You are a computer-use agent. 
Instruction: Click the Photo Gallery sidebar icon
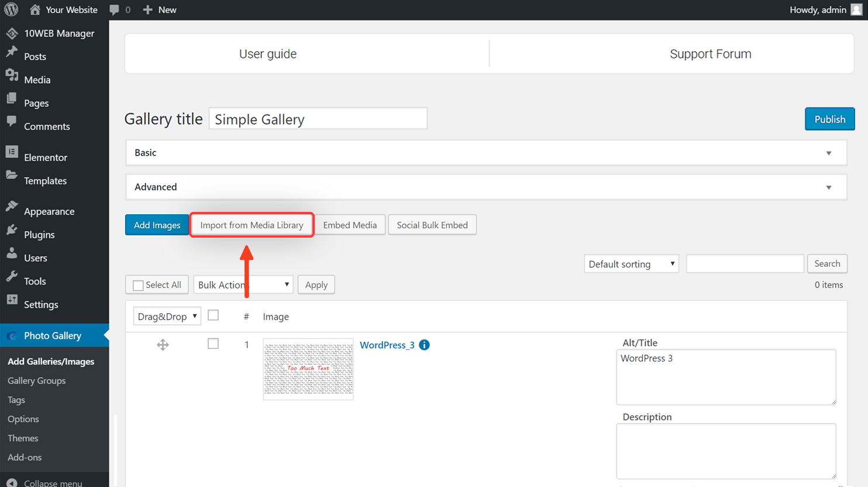coord(12,336)
